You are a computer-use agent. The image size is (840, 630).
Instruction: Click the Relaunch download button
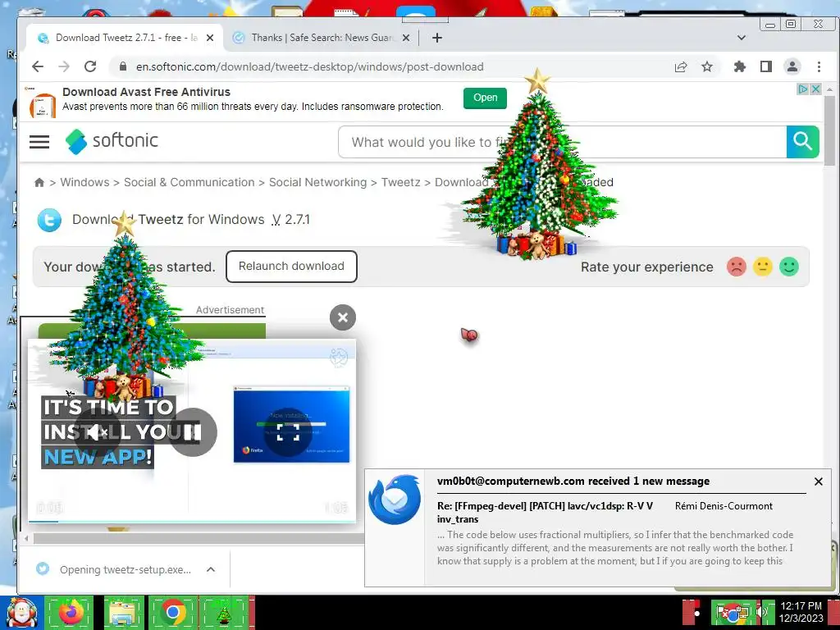(291, 267)
